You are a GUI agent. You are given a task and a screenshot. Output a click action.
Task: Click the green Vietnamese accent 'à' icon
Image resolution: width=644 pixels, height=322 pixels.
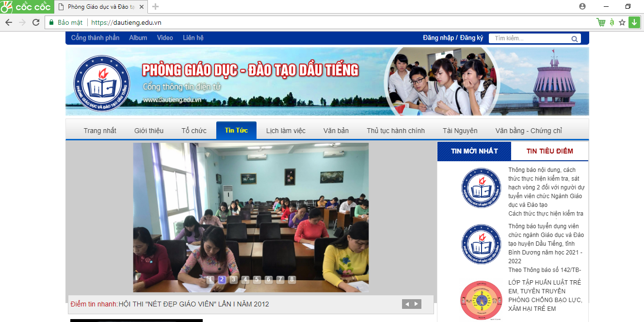pyautogui.click(x=612, y=22)
